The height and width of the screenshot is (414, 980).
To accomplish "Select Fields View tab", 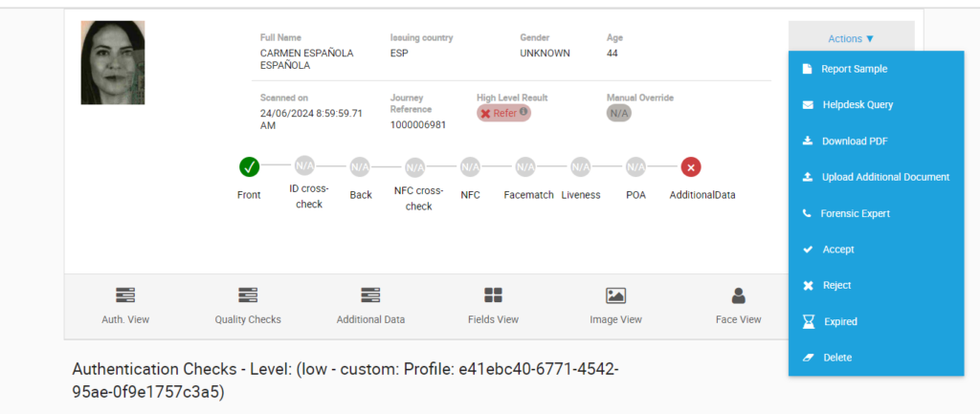I will [x=493, y=306].
